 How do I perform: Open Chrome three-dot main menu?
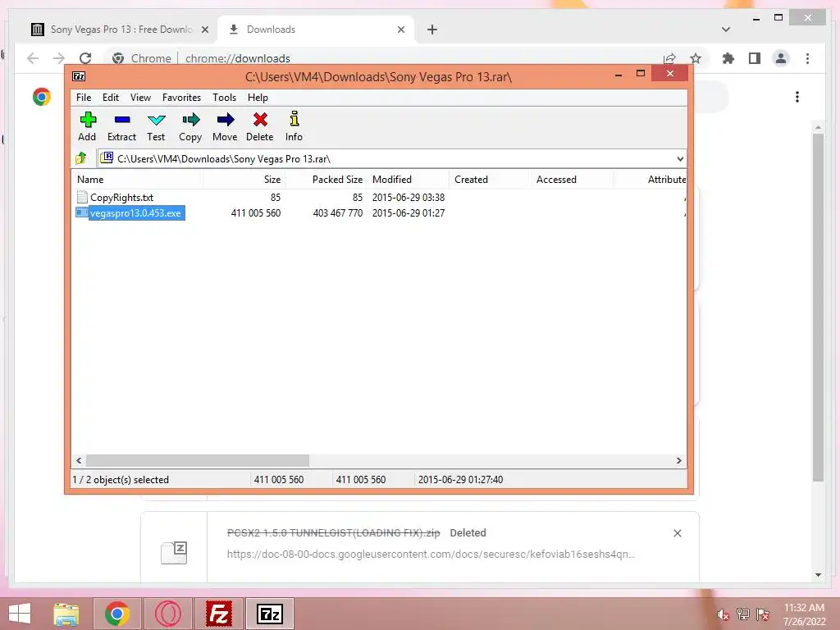[x=807, y=58]
